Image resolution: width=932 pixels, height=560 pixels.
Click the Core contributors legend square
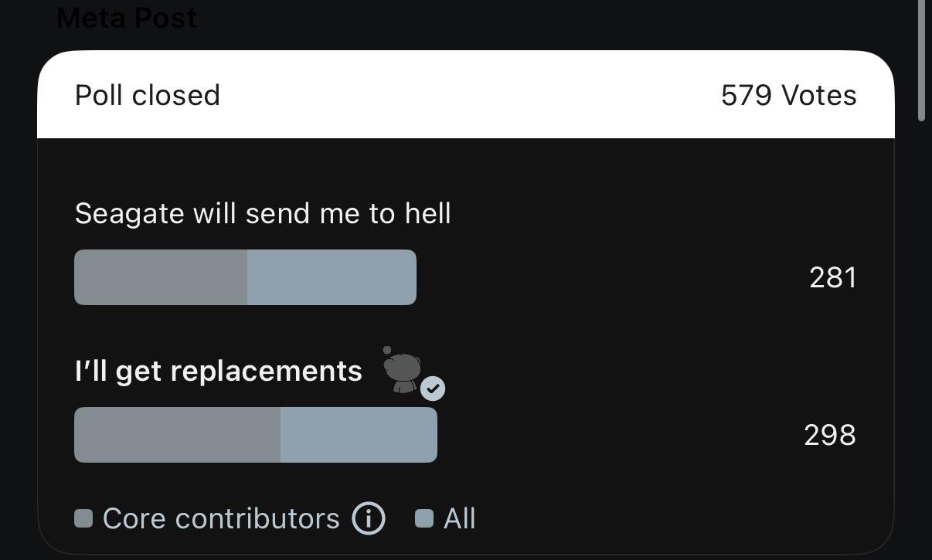tap(83, 518)
